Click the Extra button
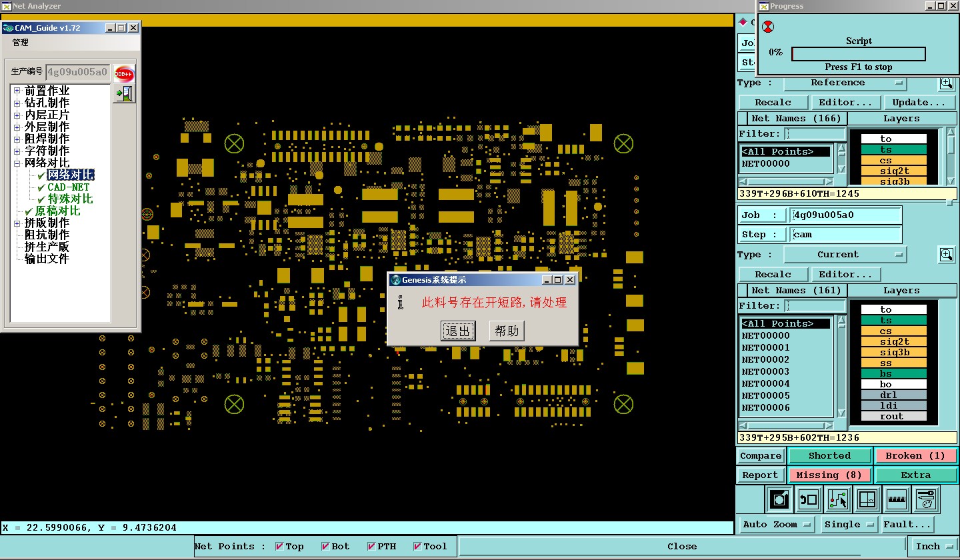Screen dimensions: 960x560 (x=915, y=475)
